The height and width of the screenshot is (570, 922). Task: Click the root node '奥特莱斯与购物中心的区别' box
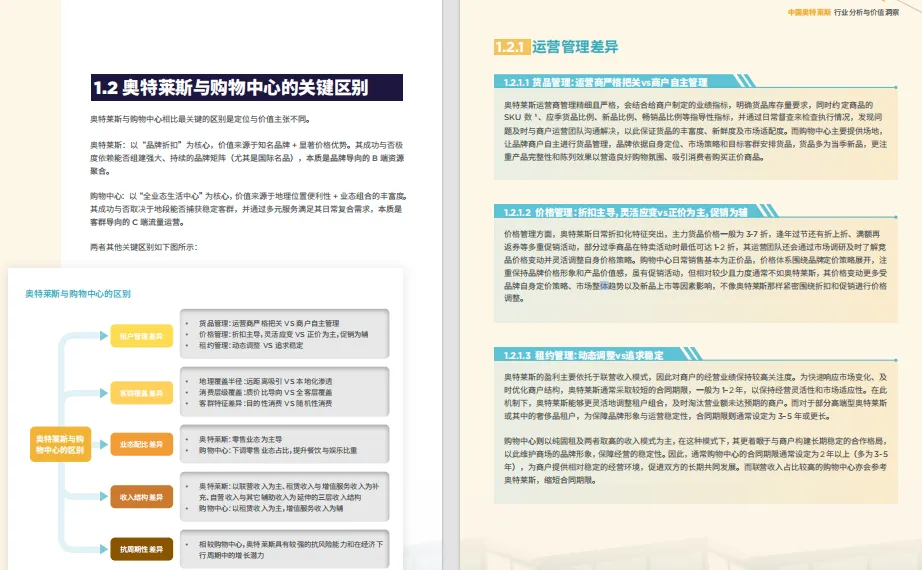60,444
